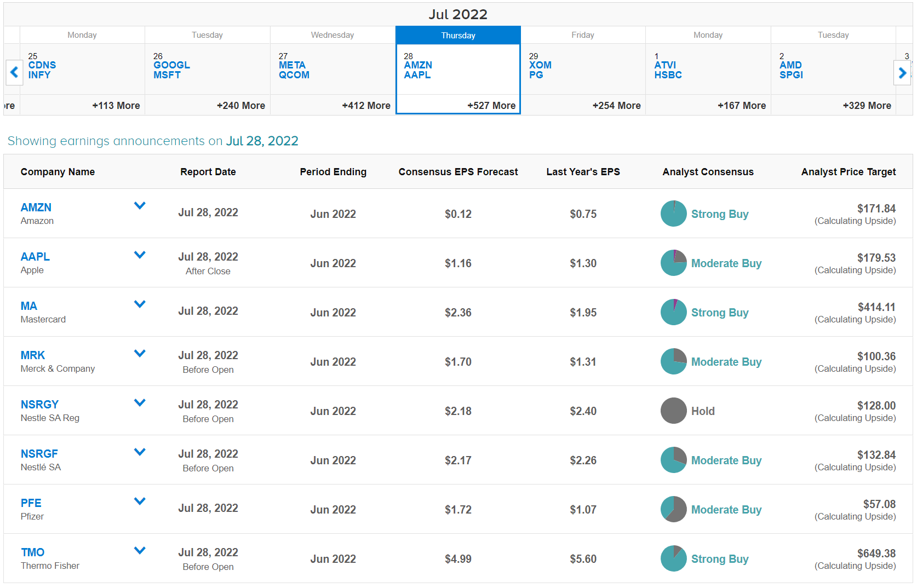Click Hold label for NSRGY

[x=703, y=411]
